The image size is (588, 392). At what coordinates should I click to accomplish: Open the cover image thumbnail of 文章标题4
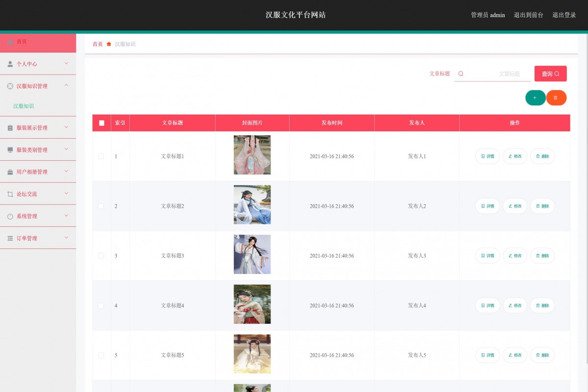[252, 304]
